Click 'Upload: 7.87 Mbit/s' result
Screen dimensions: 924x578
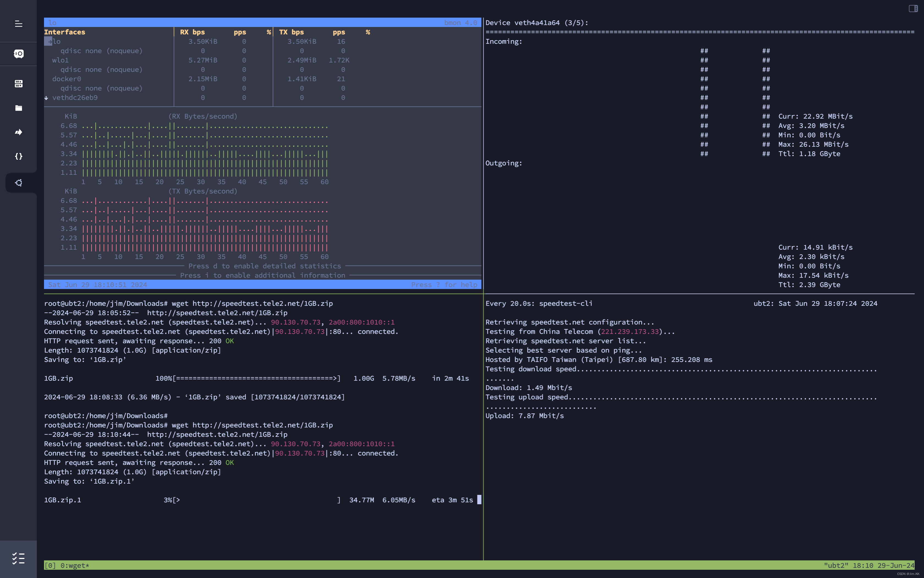click(x=525, y=416)
